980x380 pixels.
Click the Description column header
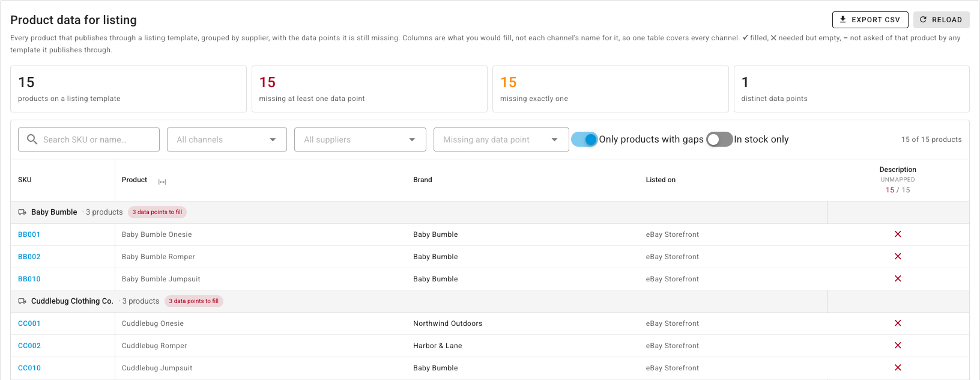pyautogui.click(x=898, y=170)
